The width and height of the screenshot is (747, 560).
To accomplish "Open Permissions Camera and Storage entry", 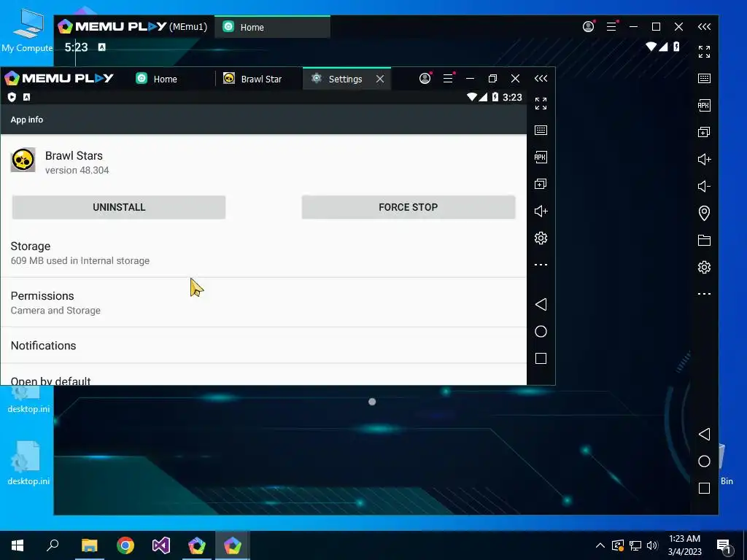I will pyautogui.click(x=263, y=303).
